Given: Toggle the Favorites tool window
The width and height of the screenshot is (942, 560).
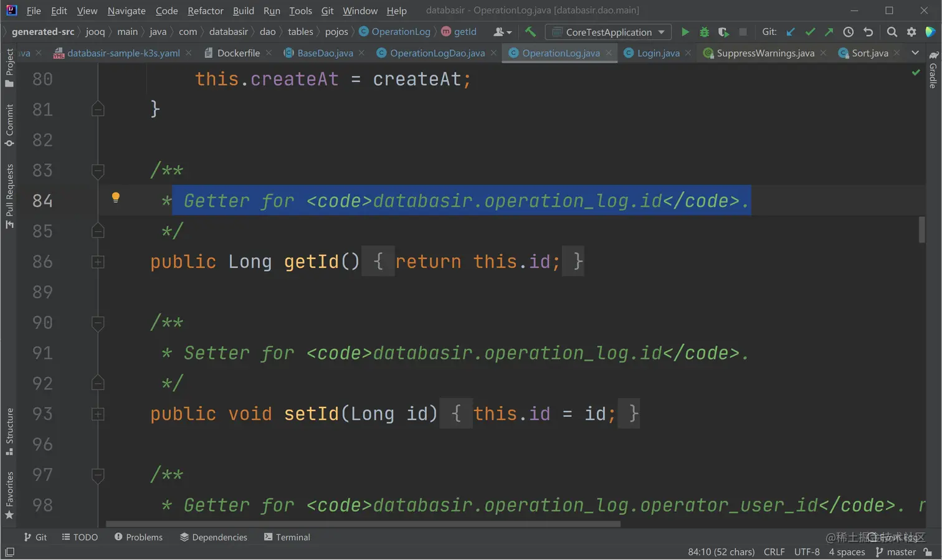Looking at the screenshot, I should tap(9, 495).
